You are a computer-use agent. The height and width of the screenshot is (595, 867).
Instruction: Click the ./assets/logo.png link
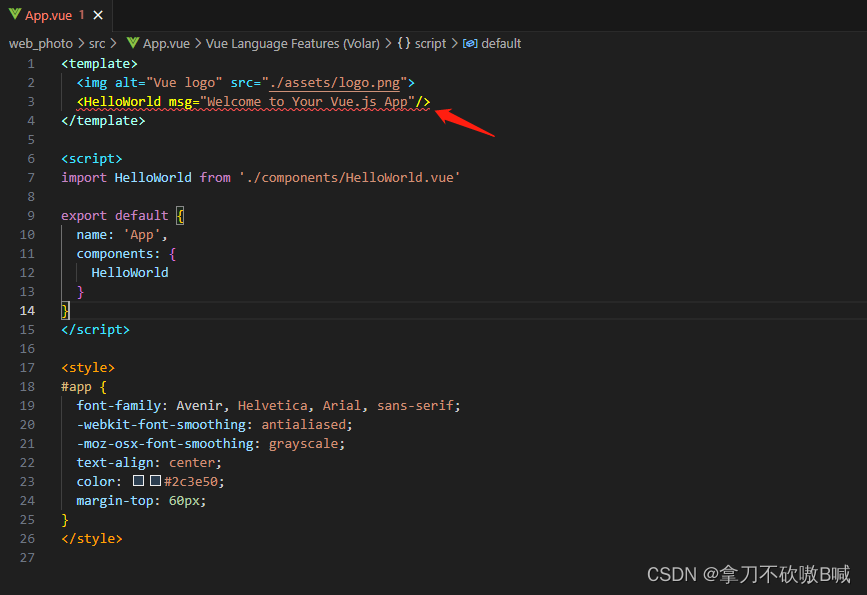pos(335,83)
